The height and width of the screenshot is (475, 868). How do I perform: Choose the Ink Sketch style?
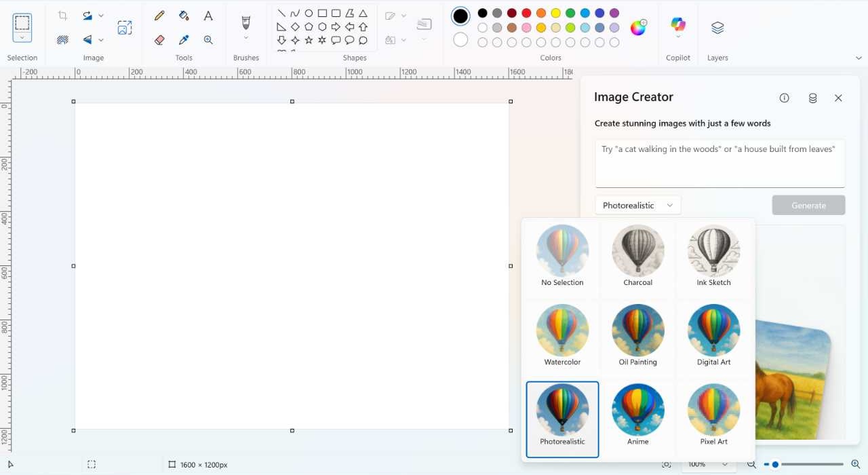[713, 257]
